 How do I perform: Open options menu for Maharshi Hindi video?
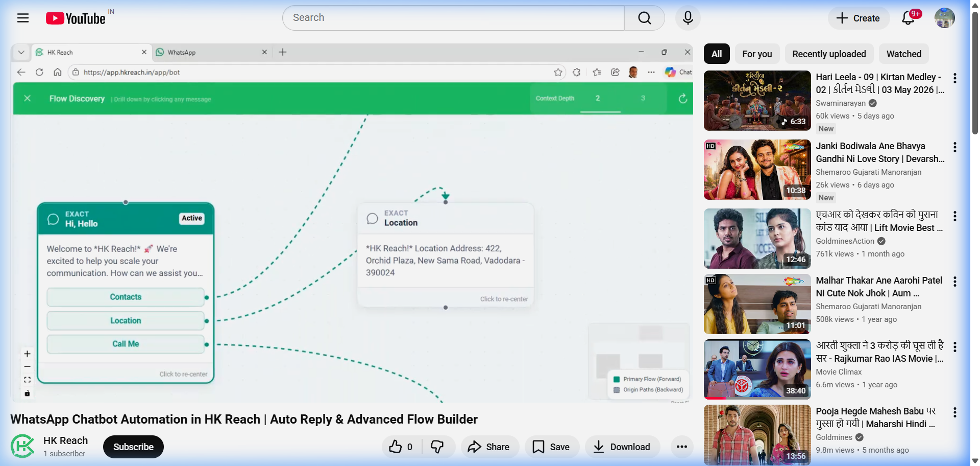pos(954,412)
